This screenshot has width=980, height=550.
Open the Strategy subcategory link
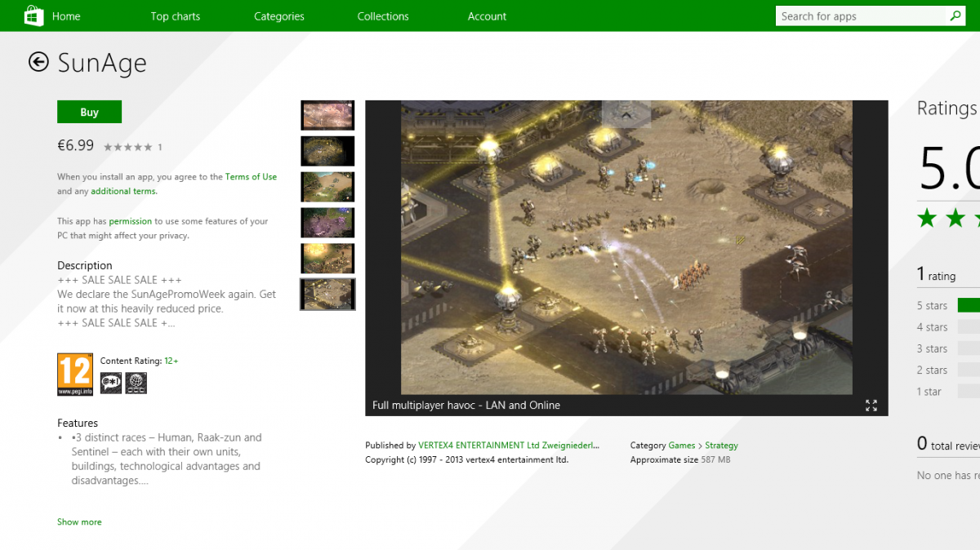pos(721,446)
